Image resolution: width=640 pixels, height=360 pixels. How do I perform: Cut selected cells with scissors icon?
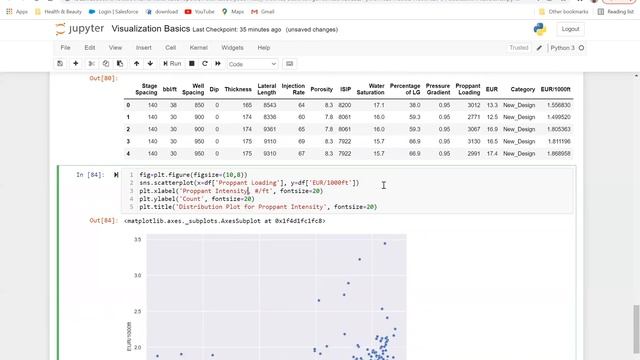91,64
